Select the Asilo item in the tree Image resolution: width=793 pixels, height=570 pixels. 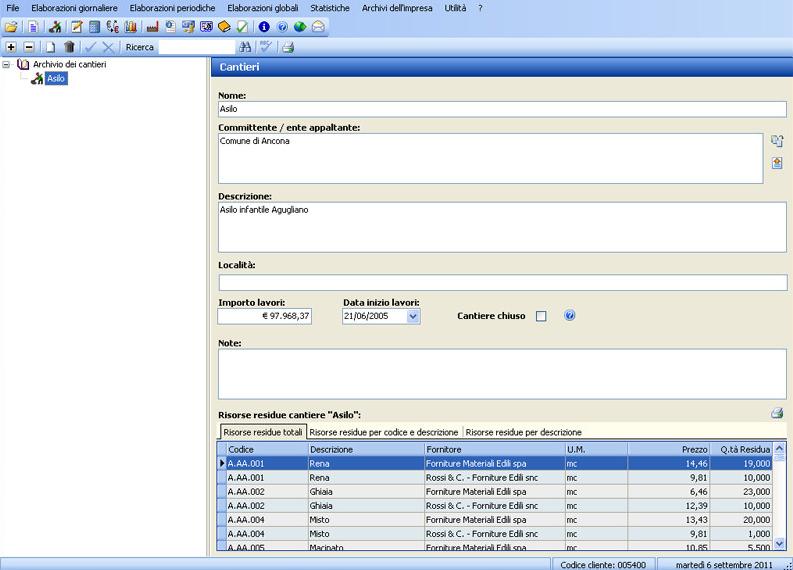[x=56, y=78]
